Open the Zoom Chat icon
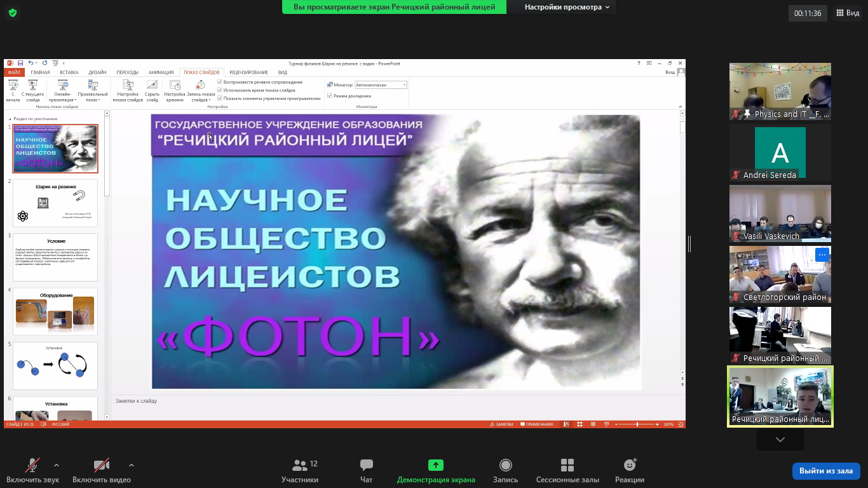The height and width of the screenshot is (488, 868). pos(367,471)
